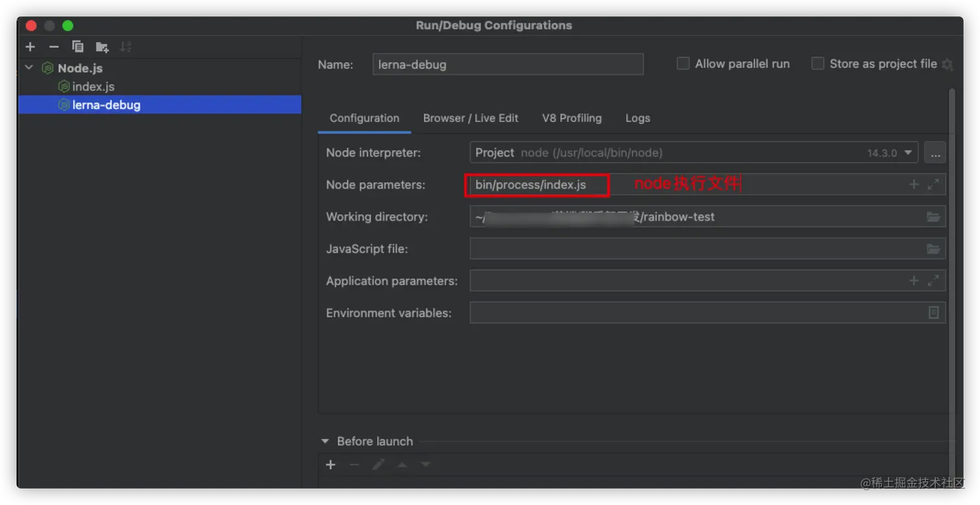
Task: Sort configurations alphabetically
Action: [126, 47]
